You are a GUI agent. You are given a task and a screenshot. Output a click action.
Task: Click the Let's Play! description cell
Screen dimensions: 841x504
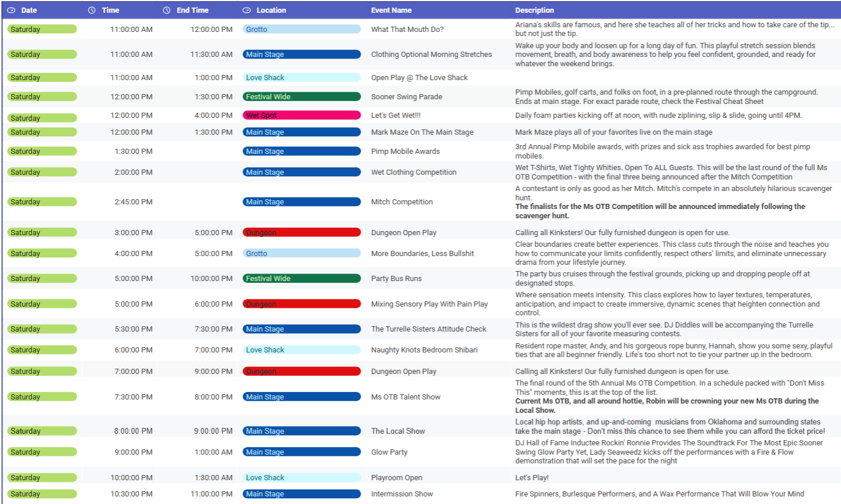pyautogui.click(x=531, y=478)
